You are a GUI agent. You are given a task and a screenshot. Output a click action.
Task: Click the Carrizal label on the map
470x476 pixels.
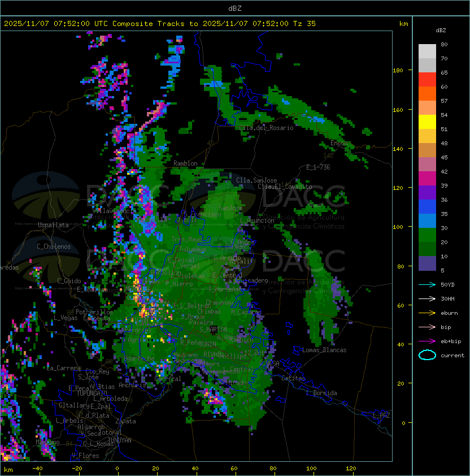[168, 379]
